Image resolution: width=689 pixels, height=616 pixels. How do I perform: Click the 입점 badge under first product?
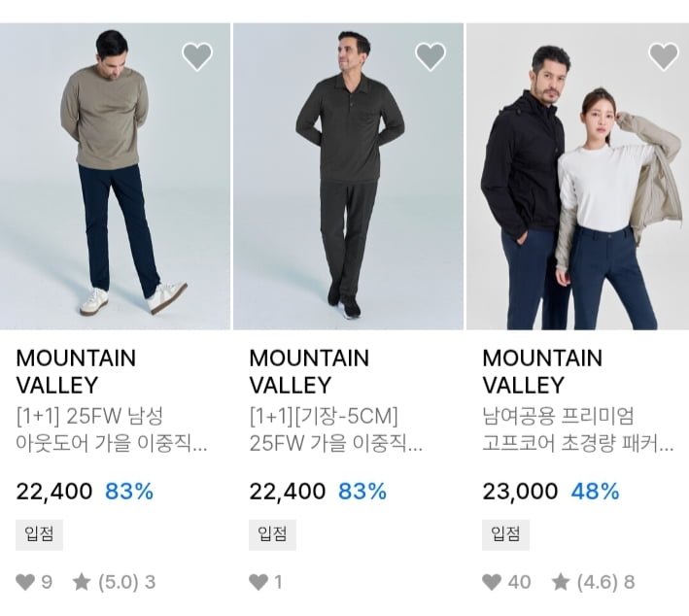pyautogui.click(x=39, y=533)
